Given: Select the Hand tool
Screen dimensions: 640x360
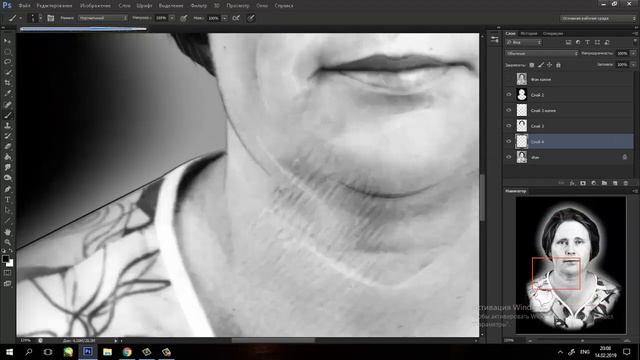Looking at the screenshot, I should (7, 231).
